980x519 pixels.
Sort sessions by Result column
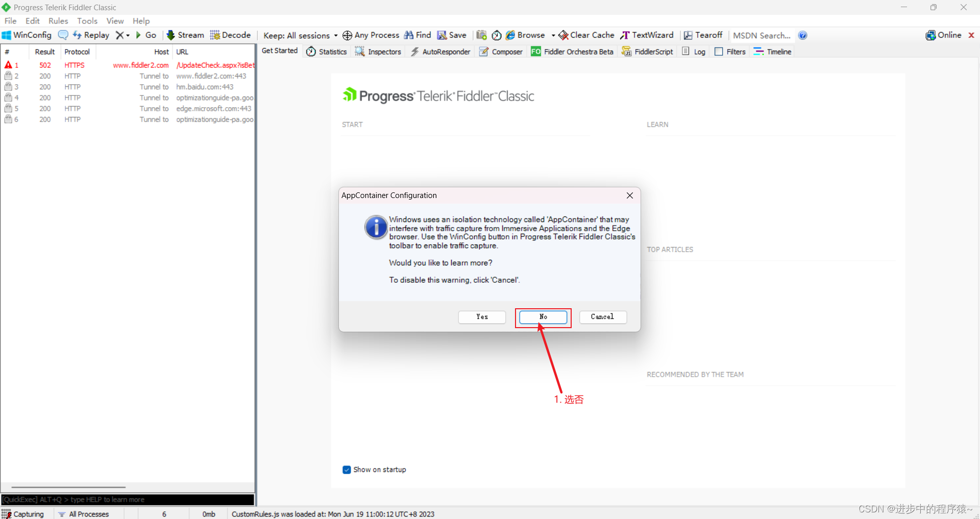coord(44,52)
